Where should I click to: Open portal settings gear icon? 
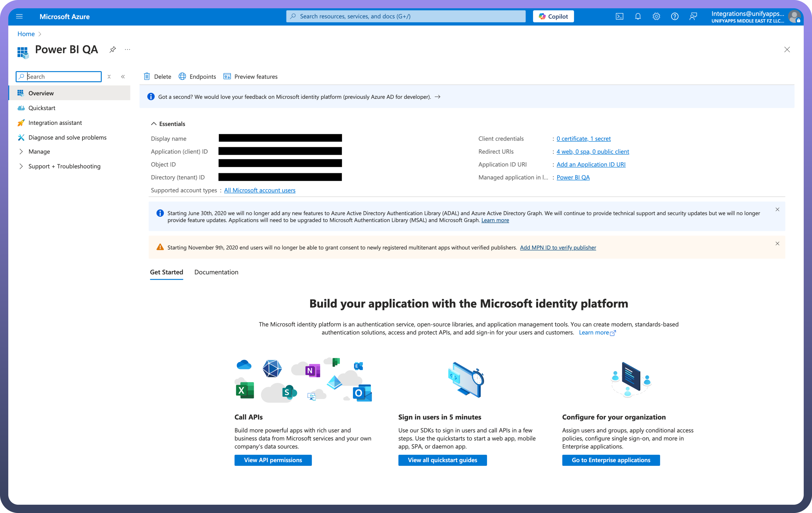click(x=656, y=17)
